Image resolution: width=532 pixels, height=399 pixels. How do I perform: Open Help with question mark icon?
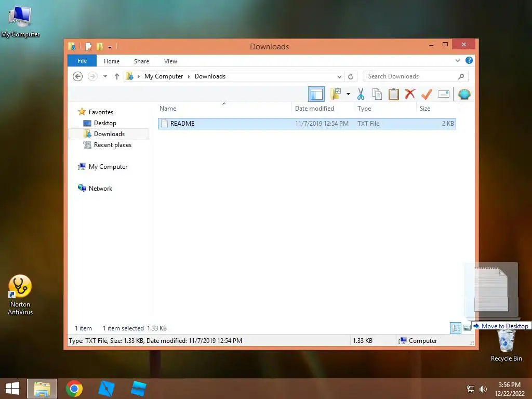tap(469, 60)
